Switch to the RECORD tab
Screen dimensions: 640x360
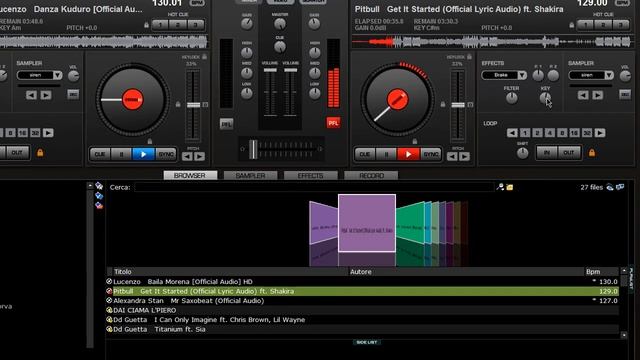click(x=371, y=176)
